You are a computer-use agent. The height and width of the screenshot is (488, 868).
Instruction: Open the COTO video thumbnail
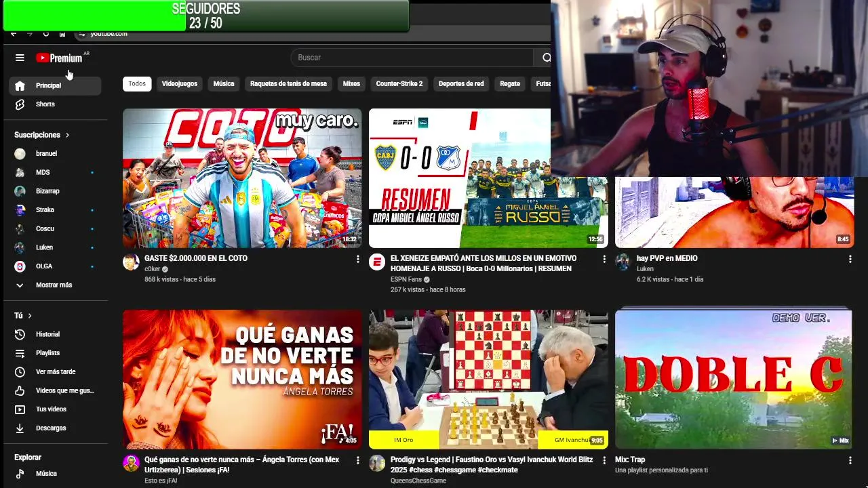(242, 178)
